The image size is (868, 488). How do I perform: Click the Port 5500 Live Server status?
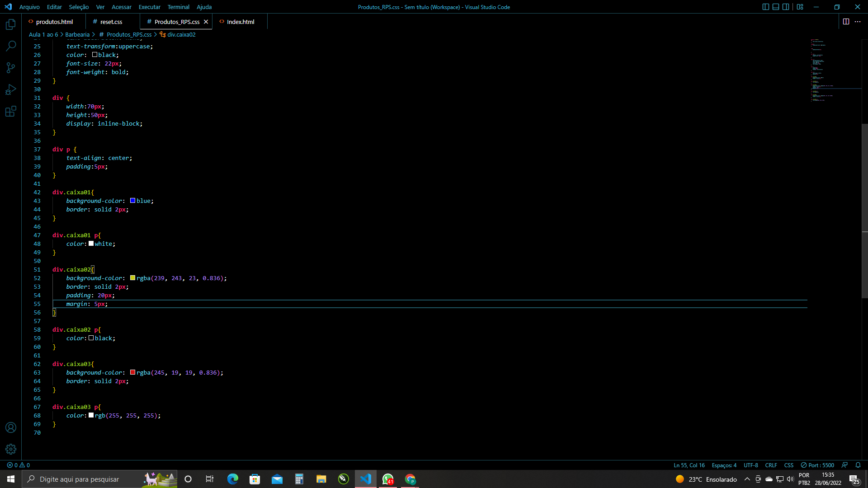pyautogui.click(x=817, y=465)
